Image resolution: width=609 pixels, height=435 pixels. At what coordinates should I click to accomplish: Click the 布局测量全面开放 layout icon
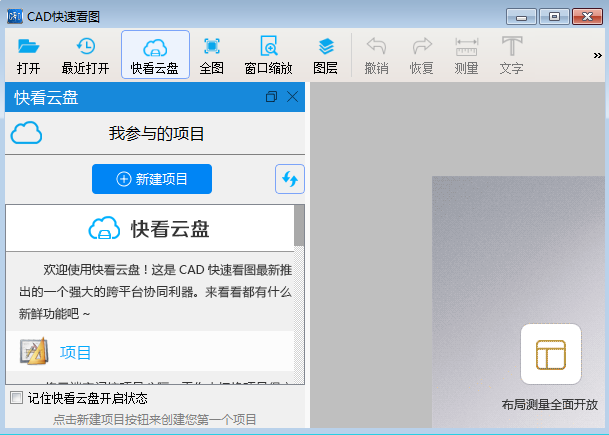coord(551,354)
